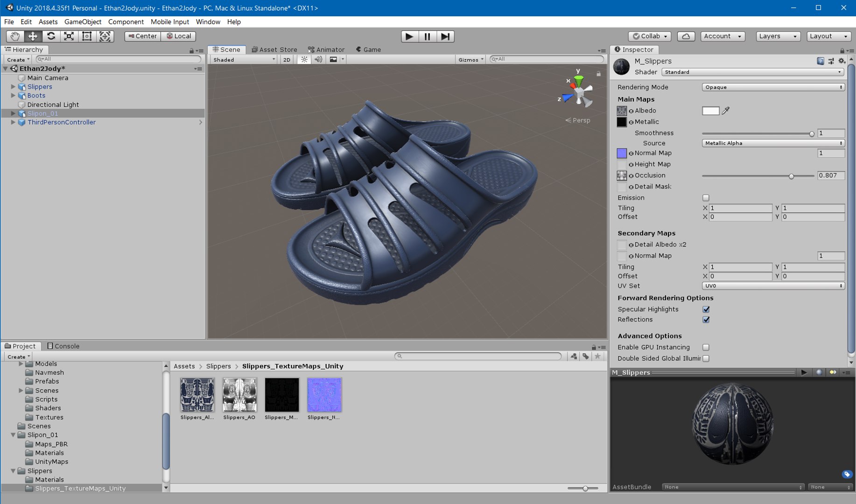Click the Pause button

pyautogui.click(x=427, y=36)
